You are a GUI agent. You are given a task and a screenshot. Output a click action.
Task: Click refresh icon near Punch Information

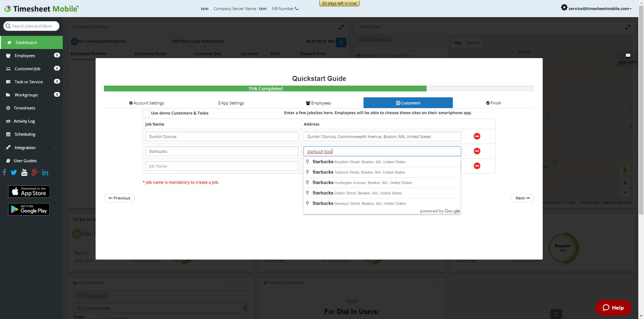556,314
